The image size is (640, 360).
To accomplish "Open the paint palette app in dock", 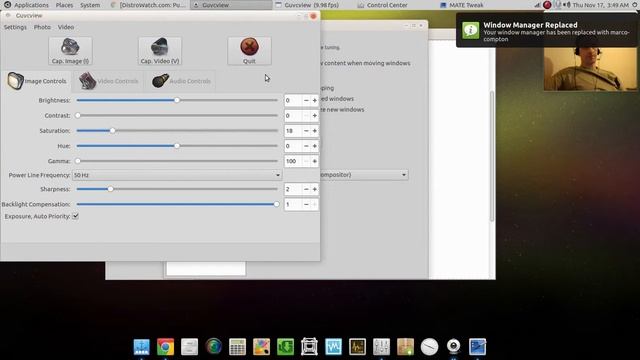I will click(261, 347).
